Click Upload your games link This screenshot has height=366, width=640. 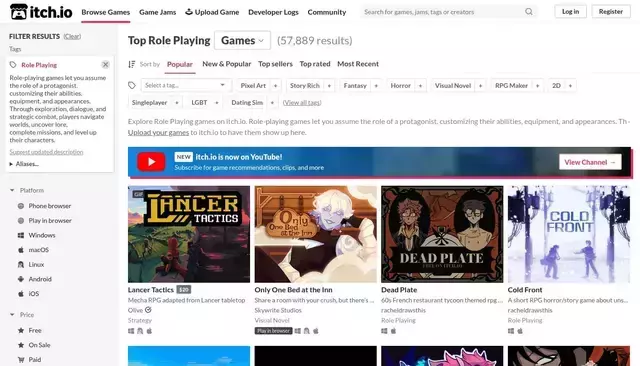(x=158, y=132)
